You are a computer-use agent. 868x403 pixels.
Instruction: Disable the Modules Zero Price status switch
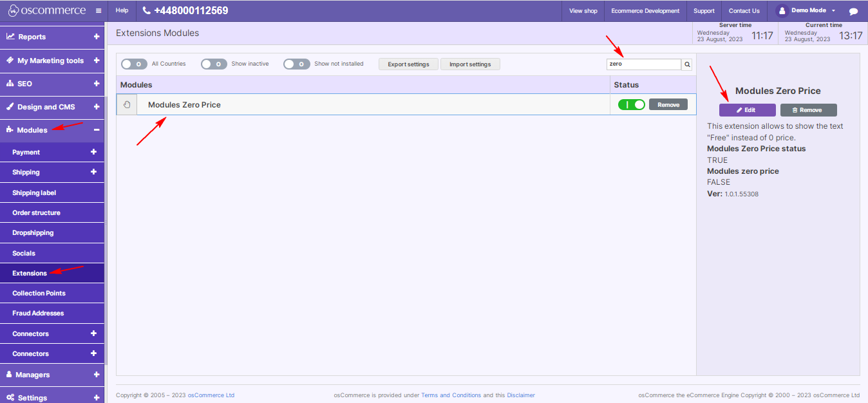tap(631, 104)
